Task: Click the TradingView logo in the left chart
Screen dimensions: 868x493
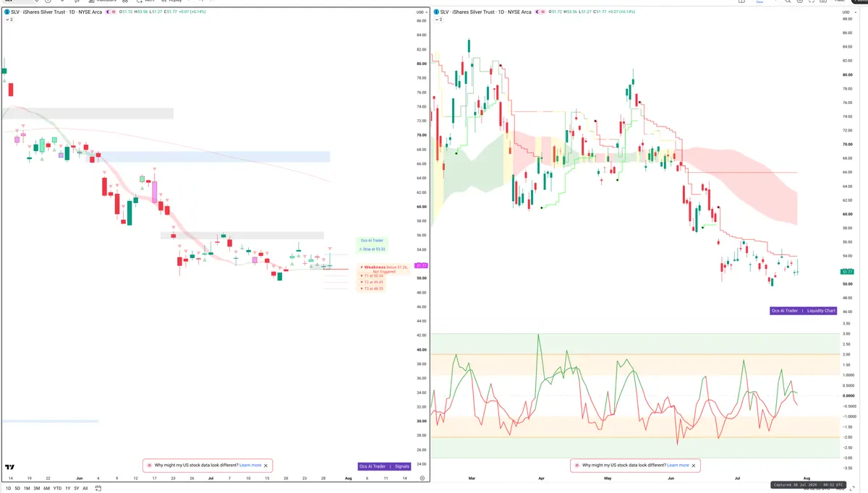Action: coord(9,468)
